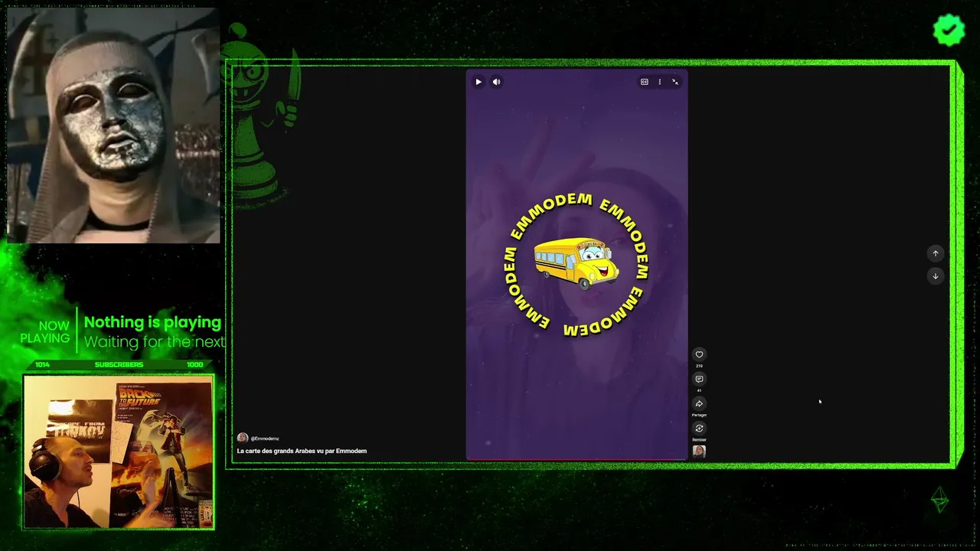Viewport: 980px width, 551px height.
Task: Like the short with the heart icon
Action: click(x=699, y=354)
